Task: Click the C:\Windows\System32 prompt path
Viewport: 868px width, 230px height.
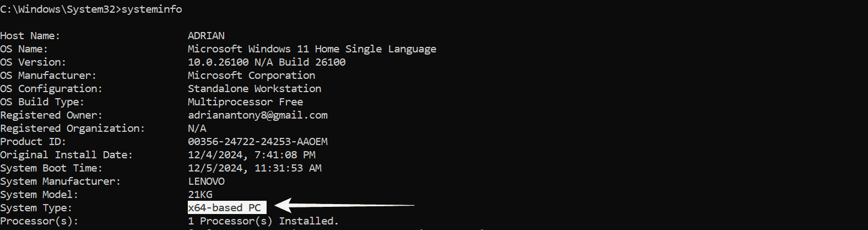Action: click(59, 9)
